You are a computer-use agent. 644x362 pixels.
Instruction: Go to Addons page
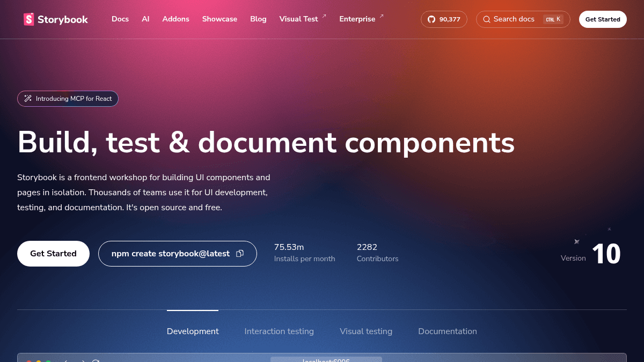[176, 19]
